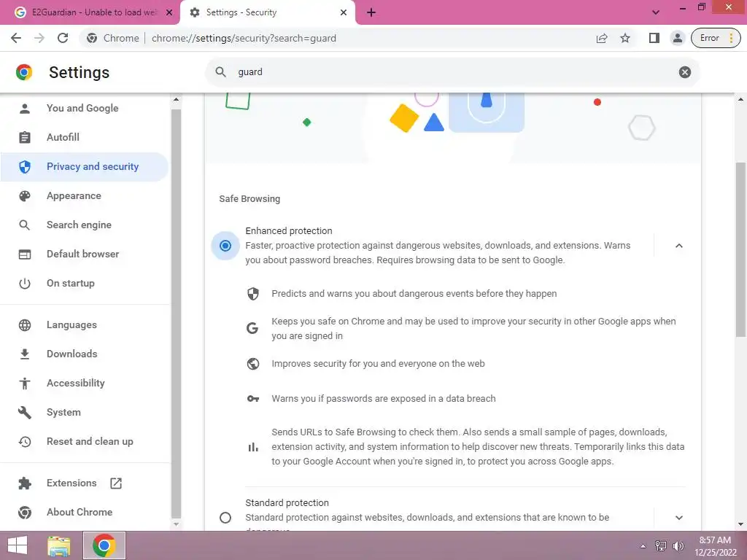Collapse the Enhanced protection details
Image resolution: width=747 pixels, height=560 pixels.
tap(679, 246)
